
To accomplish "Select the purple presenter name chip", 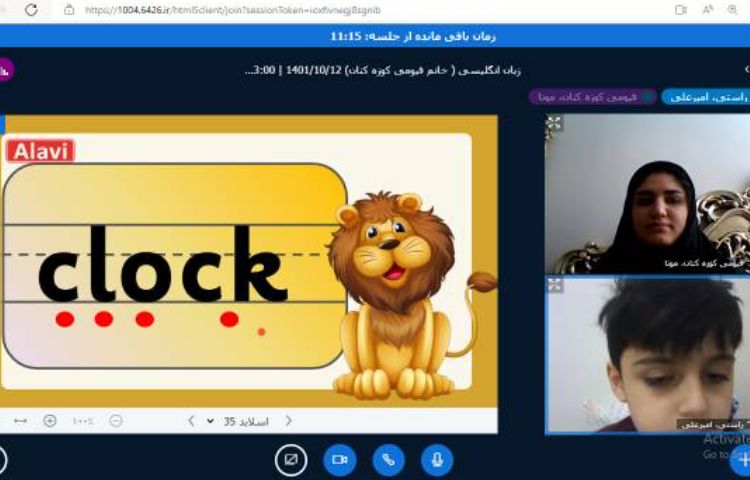I will pos(593,97).
